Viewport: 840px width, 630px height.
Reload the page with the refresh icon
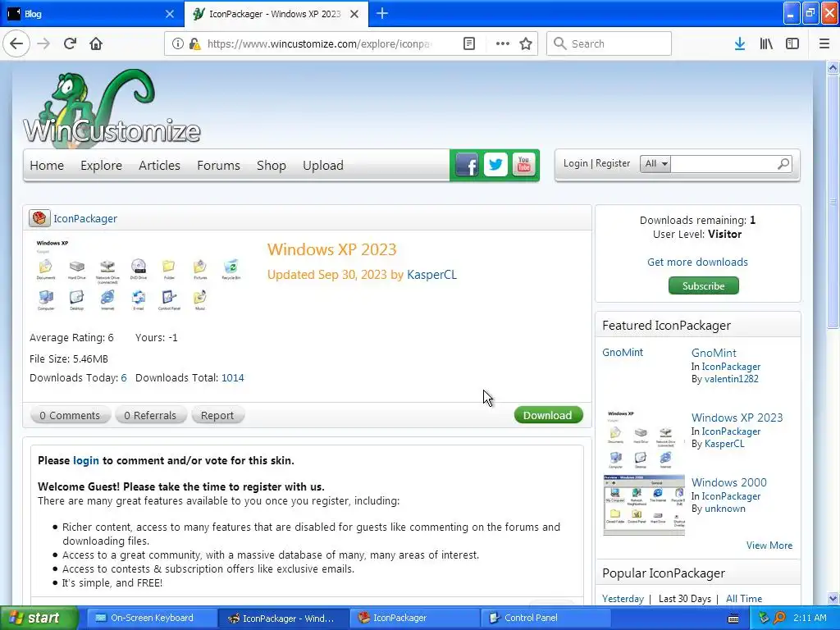click(70, 43)
